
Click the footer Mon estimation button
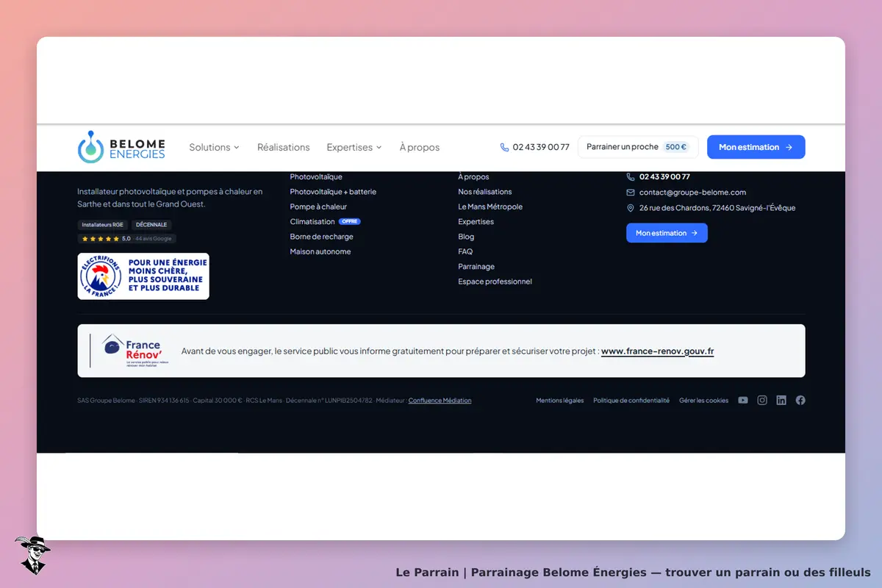point(667,233)
